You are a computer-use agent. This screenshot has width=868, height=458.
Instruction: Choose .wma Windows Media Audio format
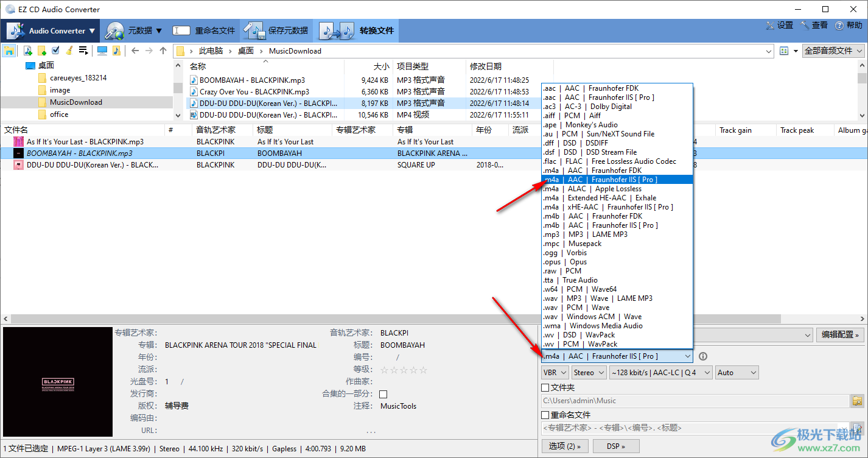tap(617, 326)
